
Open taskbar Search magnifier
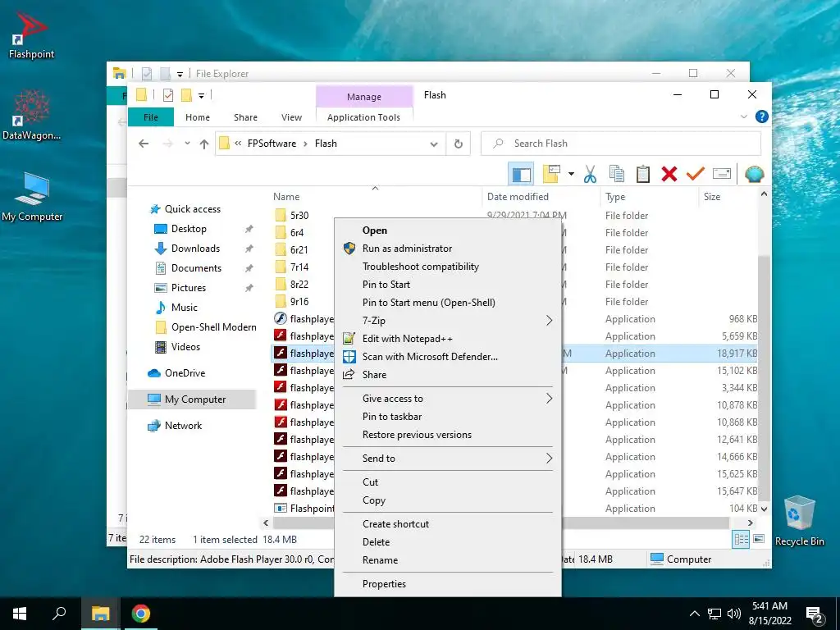point(59,614)
